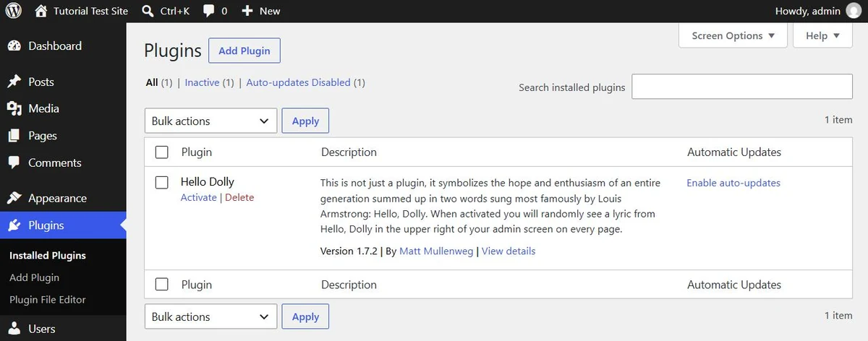Click the New label in admin bar
Screen dimensions: 868x341
tap(270, 11)
